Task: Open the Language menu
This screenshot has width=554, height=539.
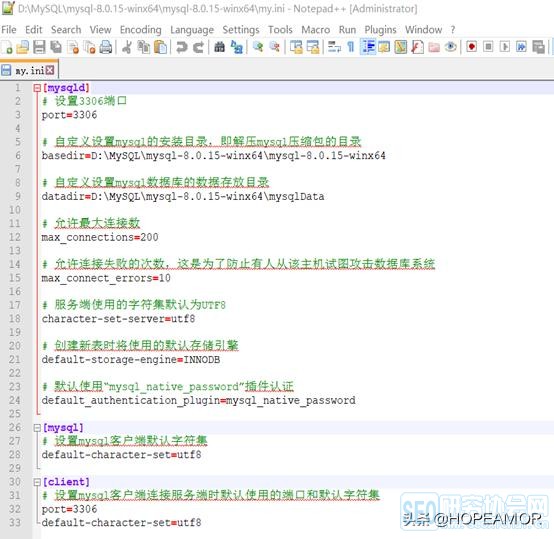Action: point(192,30)
